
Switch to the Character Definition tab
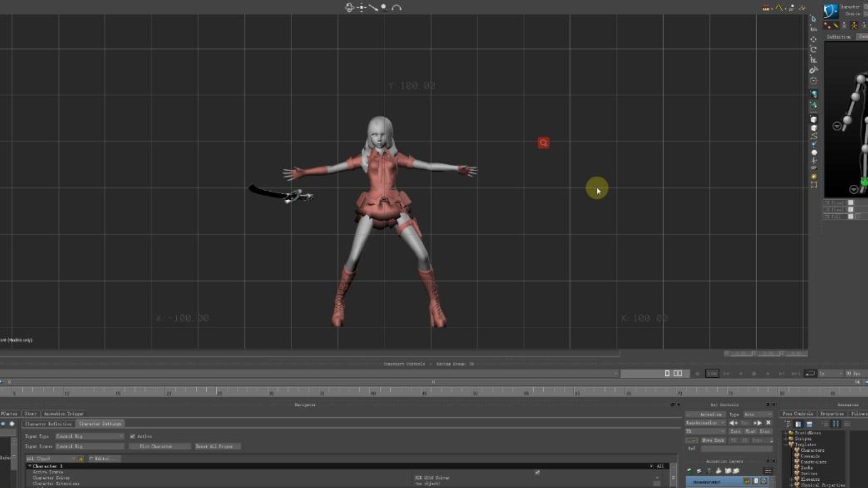point(48,424)
